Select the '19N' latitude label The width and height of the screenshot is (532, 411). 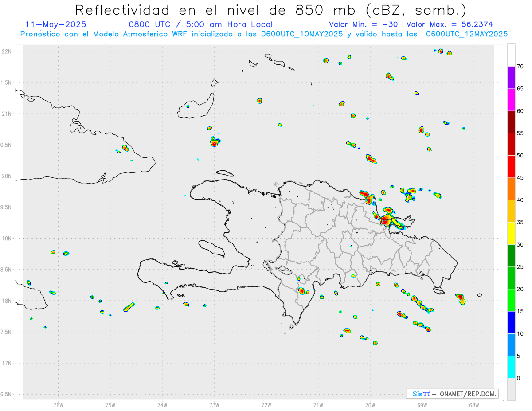pyautogui.click(x=8, y=238)
